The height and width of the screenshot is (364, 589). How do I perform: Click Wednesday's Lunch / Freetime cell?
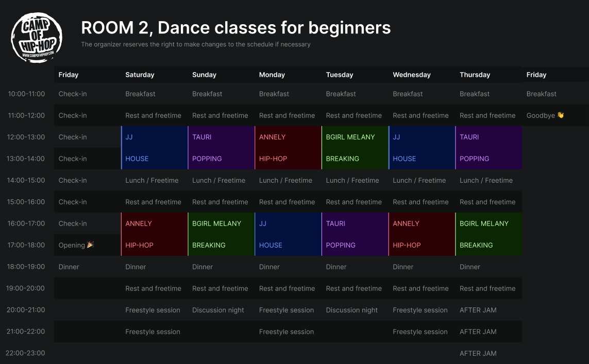[419, 180]
